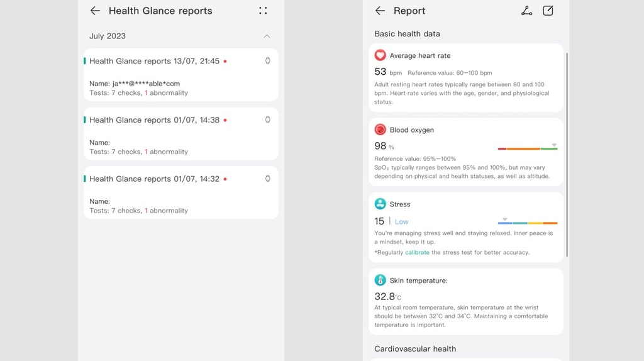Tap watch icon on 01/07, 14:32 report

point(268,178)
